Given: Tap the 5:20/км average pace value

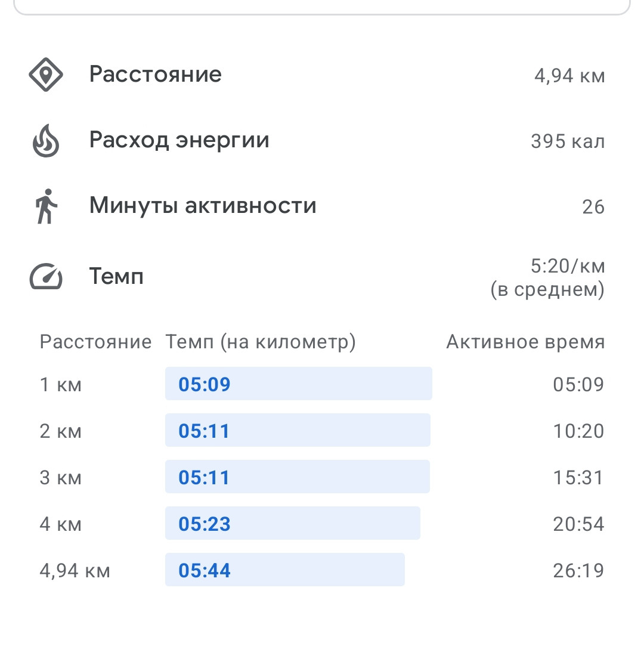Looking at the screenshot, I should click(567, 267).
